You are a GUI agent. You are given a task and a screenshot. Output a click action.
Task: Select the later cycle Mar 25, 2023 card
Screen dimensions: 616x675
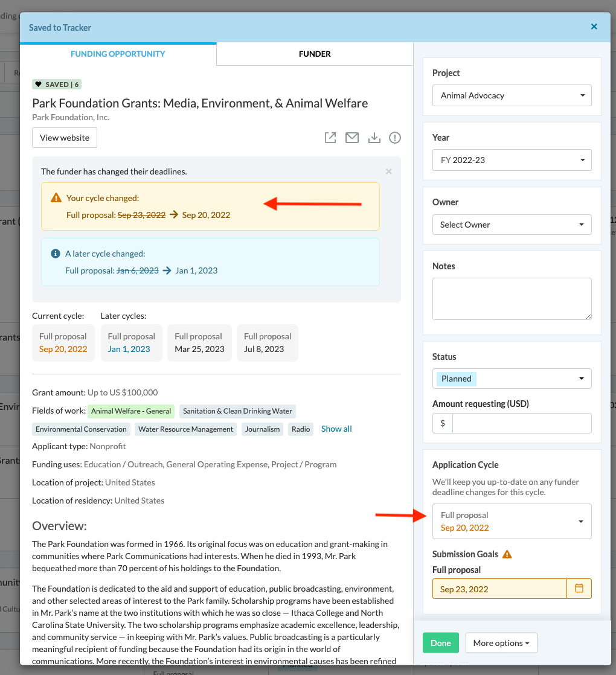point(199,343)
